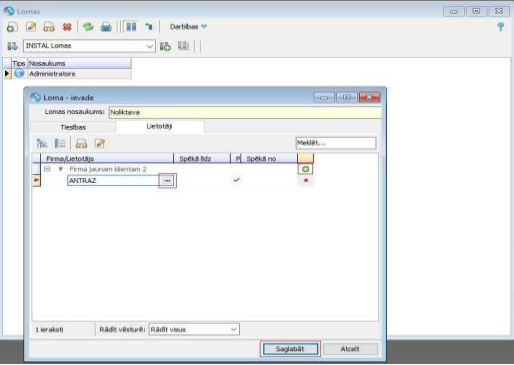Click the tree view icon in dialog toolbar
Viewport: 514px width, 365px height.
[x=42, y=144]
